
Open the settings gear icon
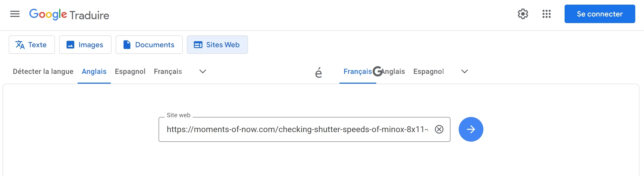[523, 14]
